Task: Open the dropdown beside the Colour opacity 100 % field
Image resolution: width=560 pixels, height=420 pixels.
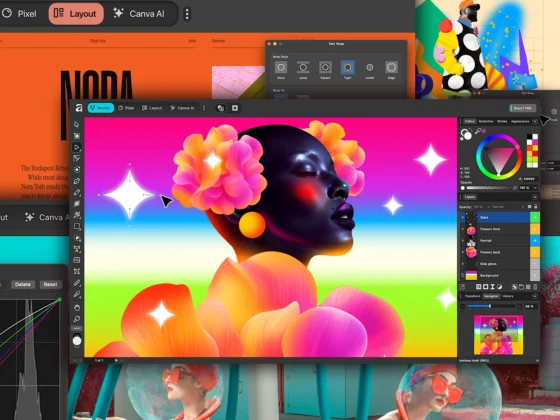Action: tap(535, 188)
